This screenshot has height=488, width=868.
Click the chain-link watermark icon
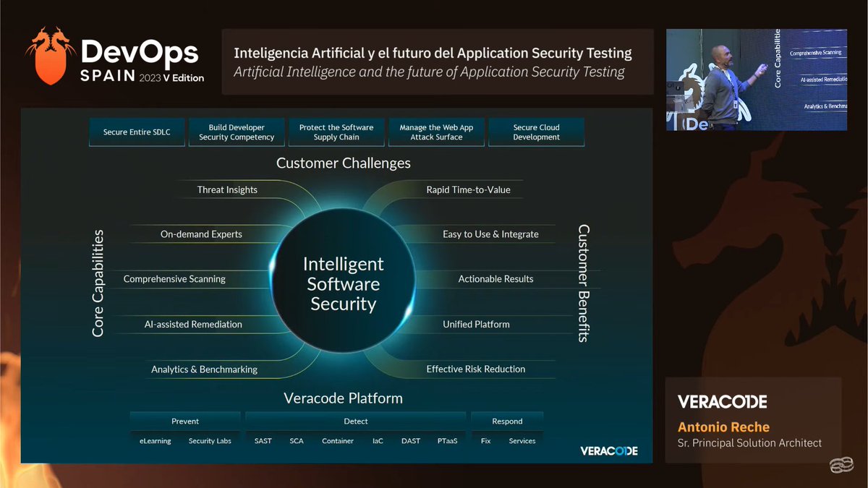click(841, 466)
